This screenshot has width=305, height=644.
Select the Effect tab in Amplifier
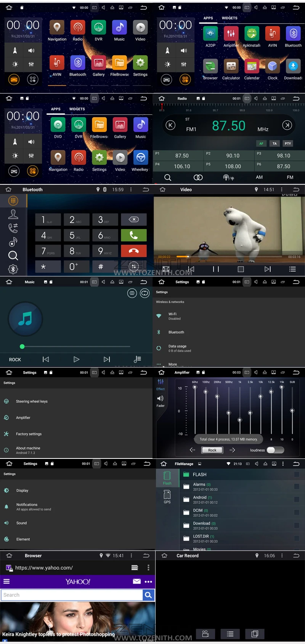click(x=161, y=385)
